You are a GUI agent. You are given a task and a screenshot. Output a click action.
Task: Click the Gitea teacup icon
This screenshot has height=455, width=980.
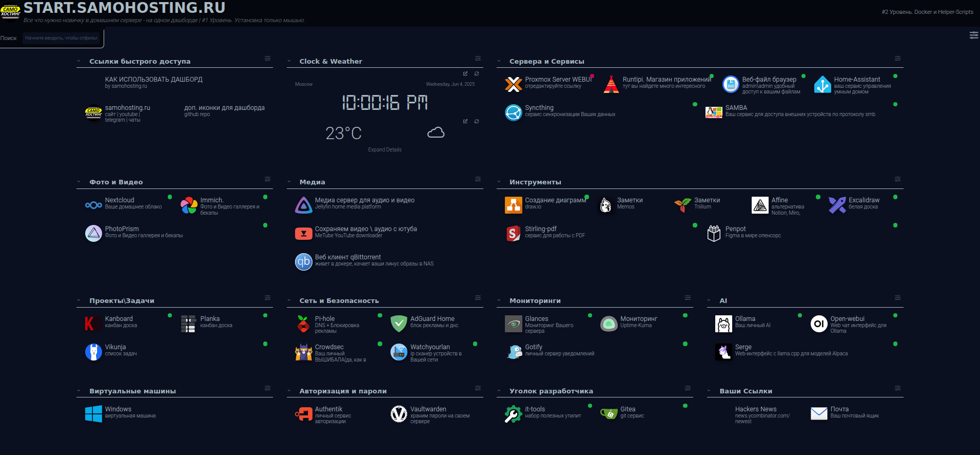pyautogui.click(x=609, y=414)
